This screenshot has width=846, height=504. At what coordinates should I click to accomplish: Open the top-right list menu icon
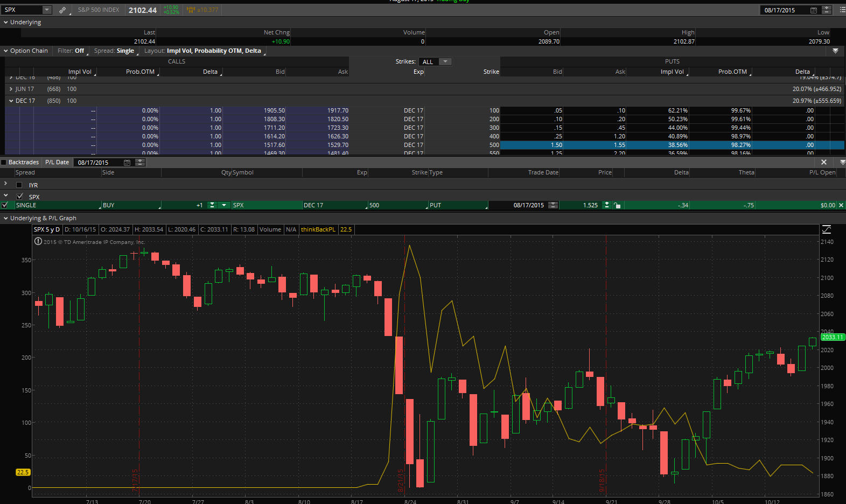842,10
